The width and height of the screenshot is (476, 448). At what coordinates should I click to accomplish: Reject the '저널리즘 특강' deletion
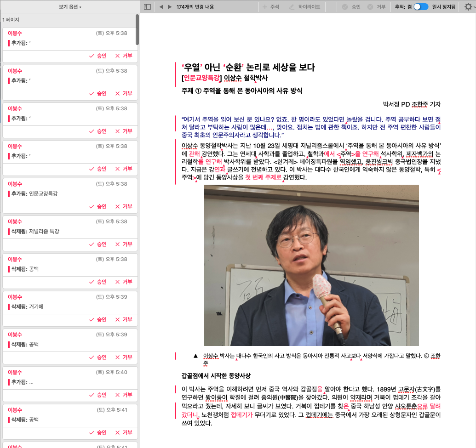[124, 244]
